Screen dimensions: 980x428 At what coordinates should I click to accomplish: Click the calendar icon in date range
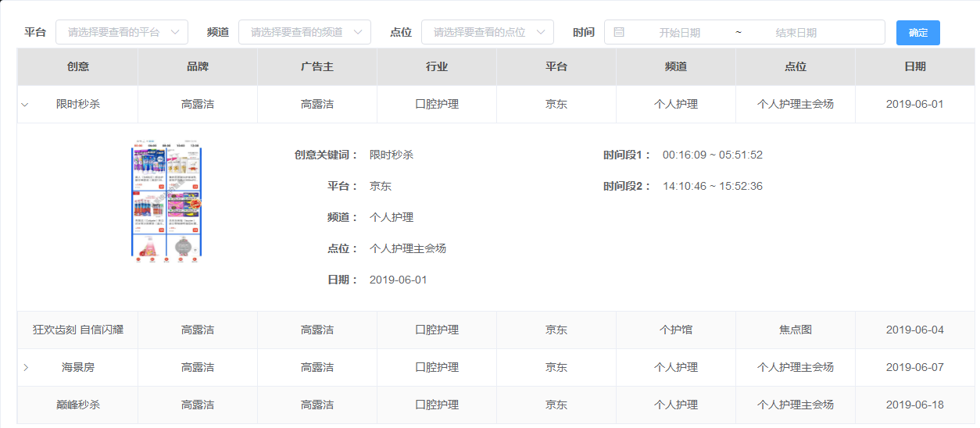click(619, 32)
